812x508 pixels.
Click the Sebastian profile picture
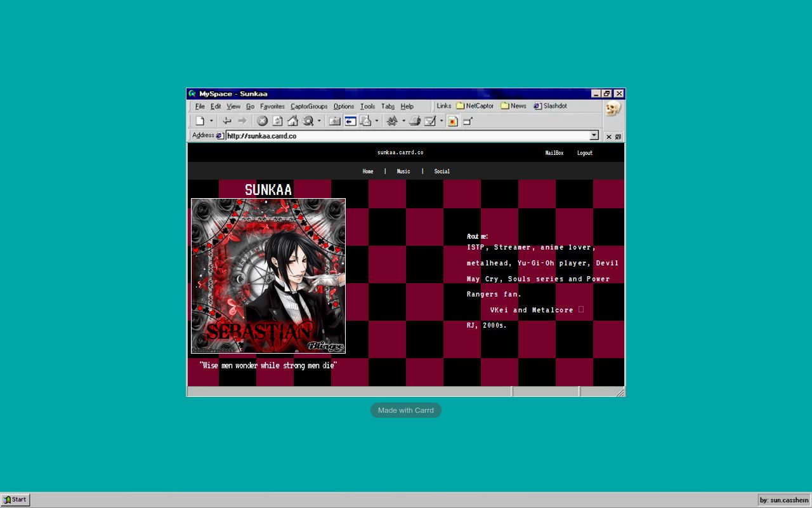tap(268, 276)
